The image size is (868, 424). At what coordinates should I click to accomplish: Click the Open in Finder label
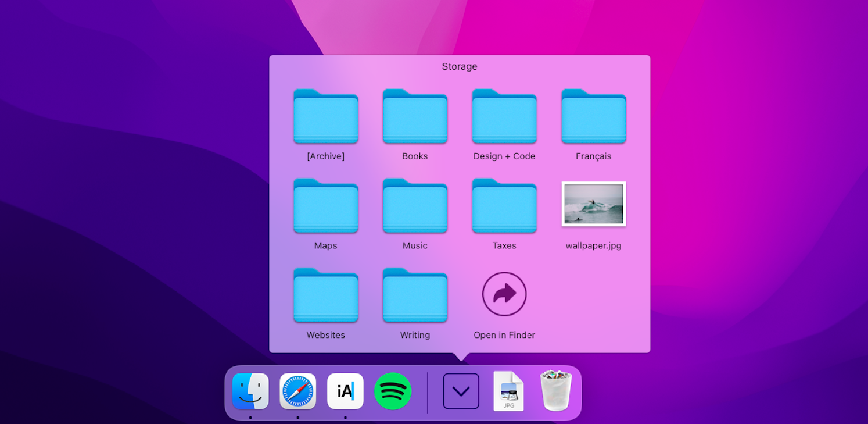coord(504,335)
